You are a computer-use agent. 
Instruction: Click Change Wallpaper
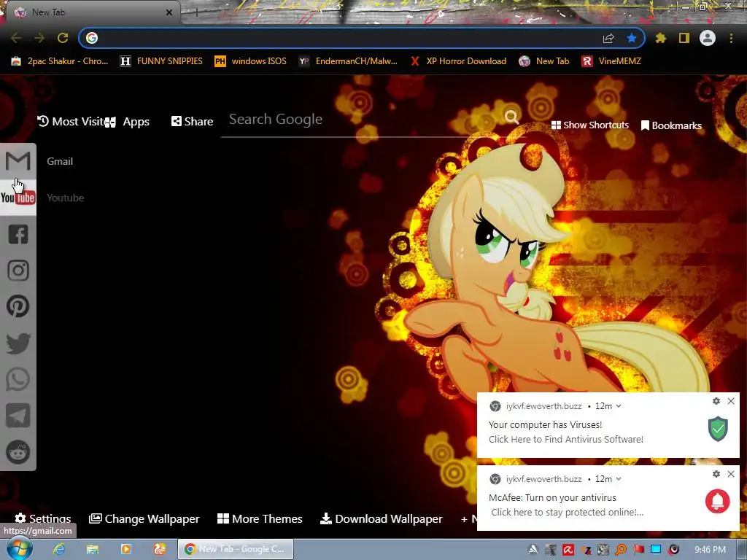144,518
